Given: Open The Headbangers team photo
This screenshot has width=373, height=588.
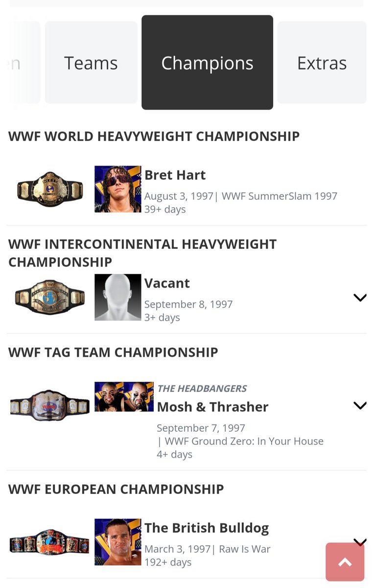Looking at the screenshot, I should 124,397.
